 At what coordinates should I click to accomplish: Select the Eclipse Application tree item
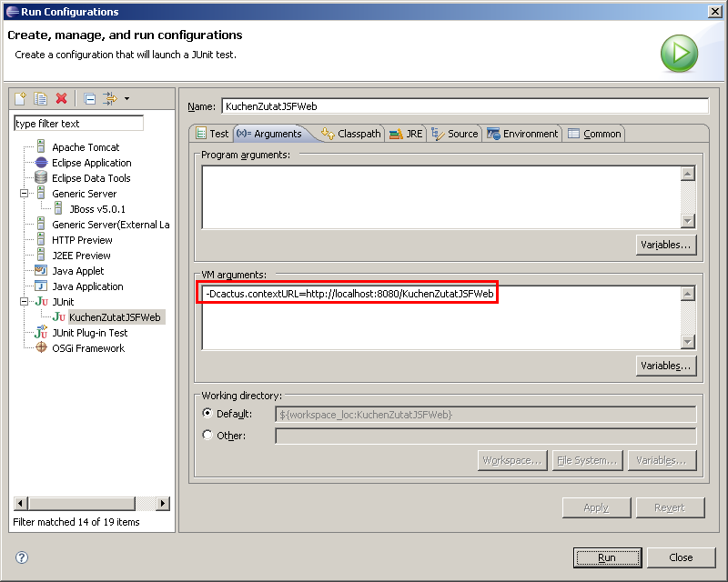point(92,163)
